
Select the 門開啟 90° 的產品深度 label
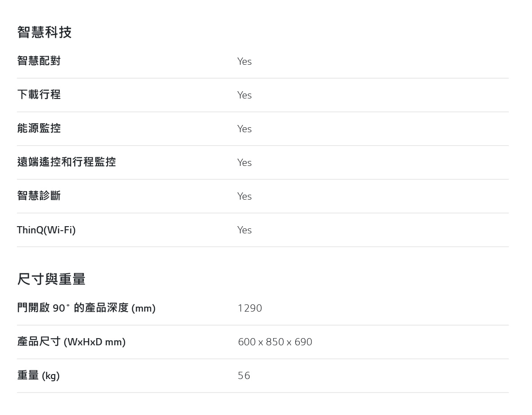point(86,308)
